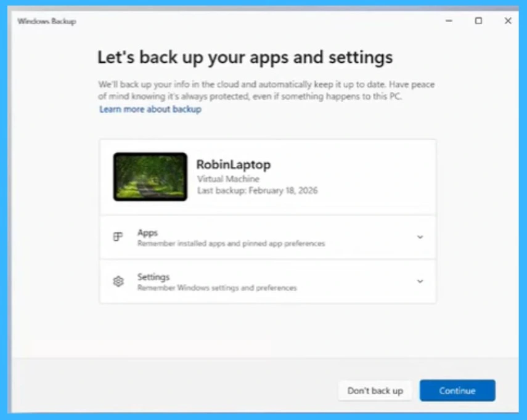Click the Settings gear icon

tap(117, 281)
